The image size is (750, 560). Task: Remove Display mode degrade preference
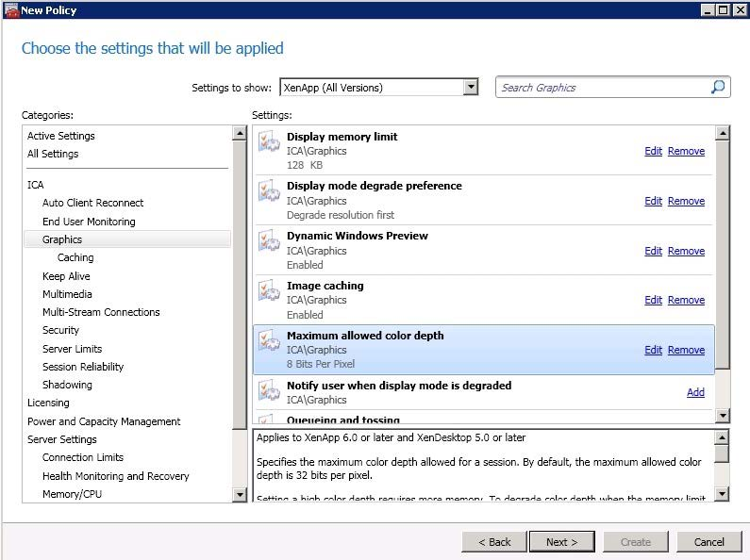[x=686, y=201]
